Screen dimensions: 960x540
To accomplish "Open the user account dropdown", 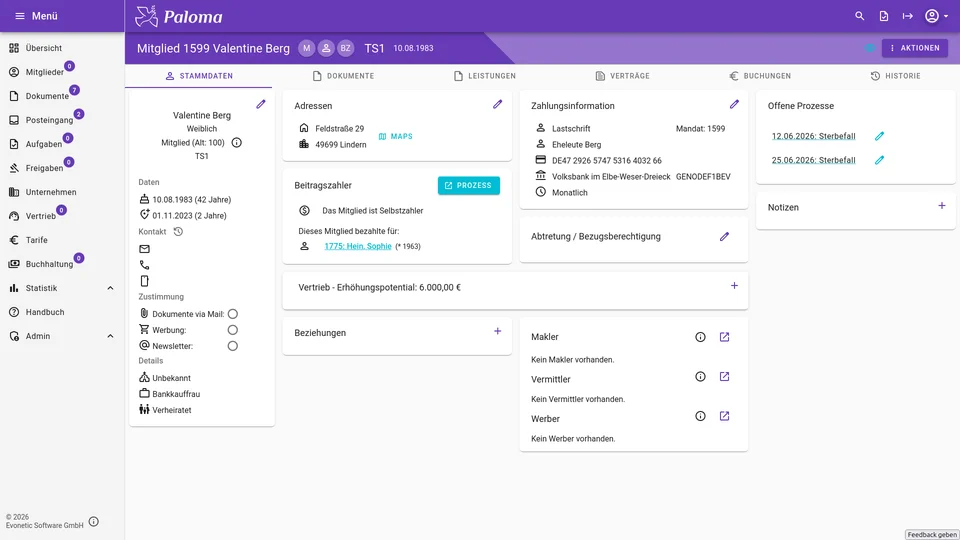I will click(936, 16).
